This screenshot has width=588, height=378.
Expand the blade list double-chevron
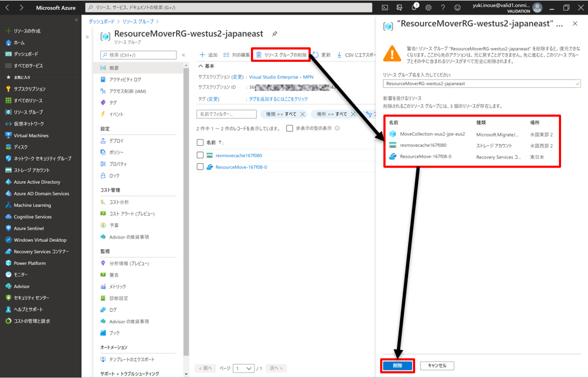[87, 37]
